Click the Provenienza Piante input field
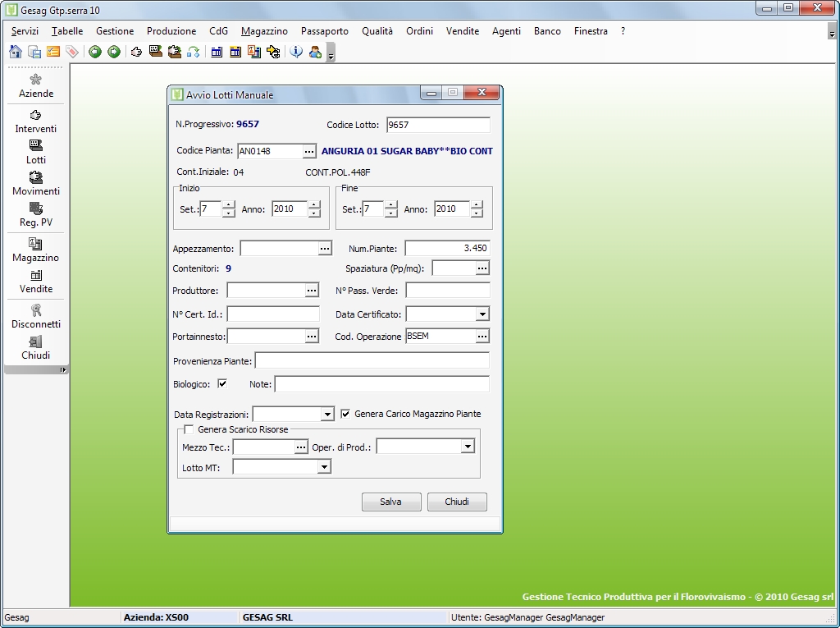This screenshot has height=628, width=840. pos(372,360)
